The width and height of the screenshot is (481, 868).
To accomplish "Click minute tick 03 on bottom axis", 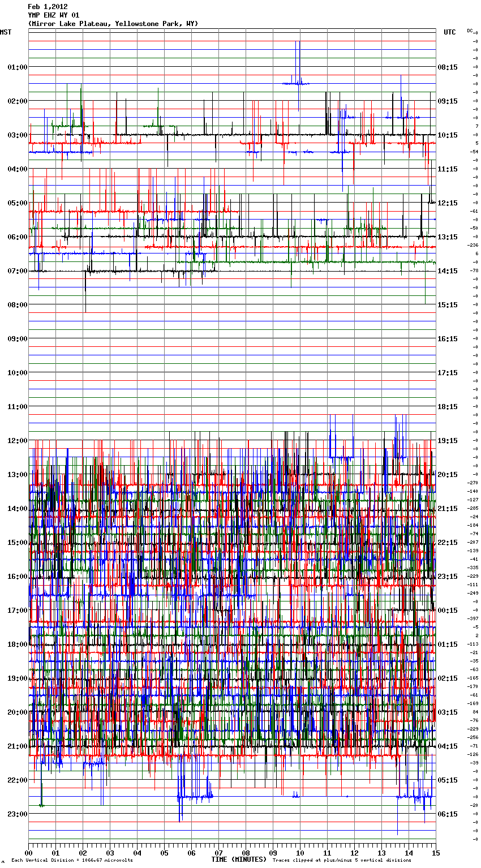I will [110, 853].
